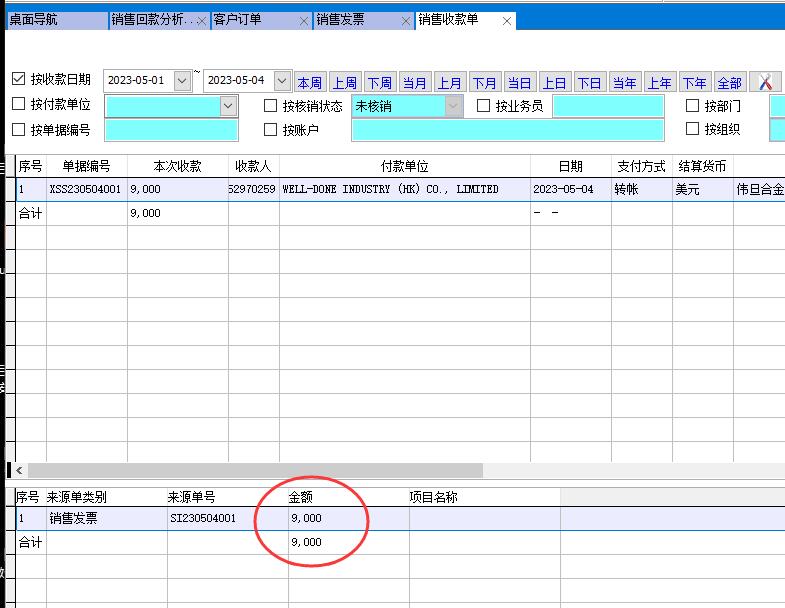785x608 pixels.
Task: Tick the 按核销状态 checkbox
Action: pyautogui.click(x=271, y=105)
